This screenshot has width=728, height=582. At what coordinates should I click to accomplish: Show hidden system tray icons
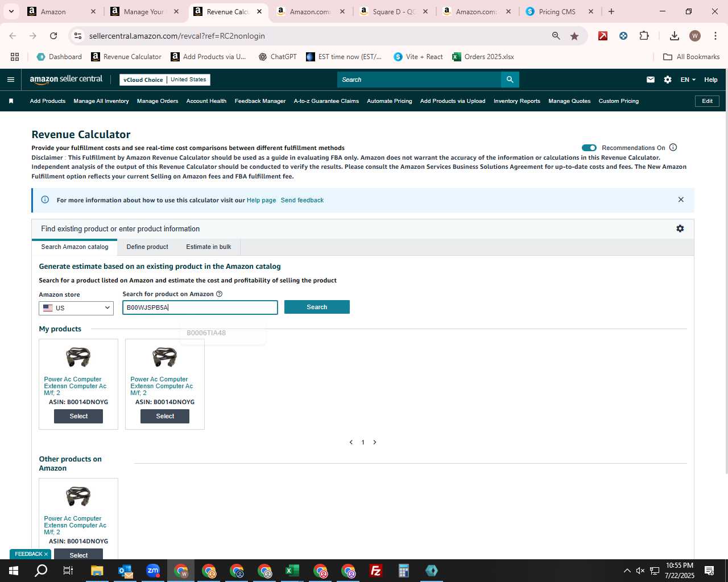point(627,571)
